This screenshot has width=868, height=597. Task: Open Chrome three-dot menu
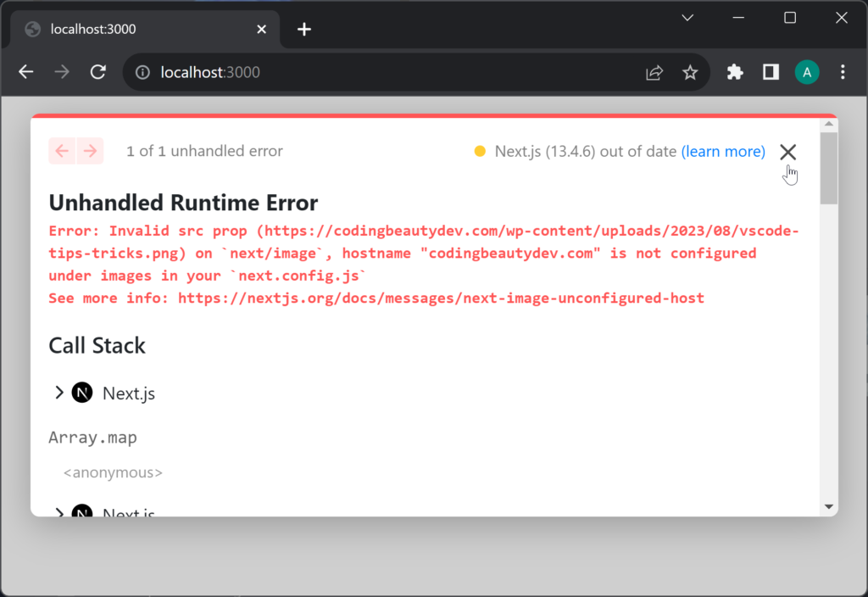pos(843,72)
